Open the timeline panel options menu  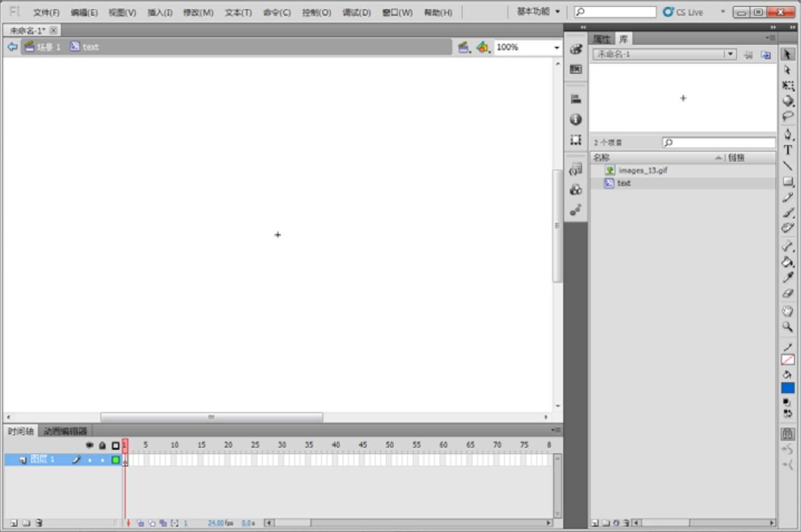(556, 430)
